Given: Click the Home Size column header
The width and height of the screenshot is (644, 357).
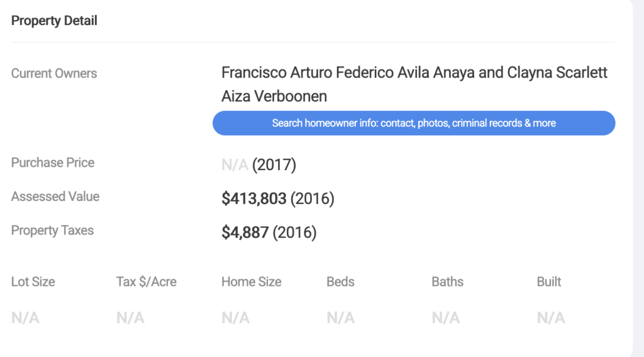Looking at the screenshot, I should click(252, 281).
